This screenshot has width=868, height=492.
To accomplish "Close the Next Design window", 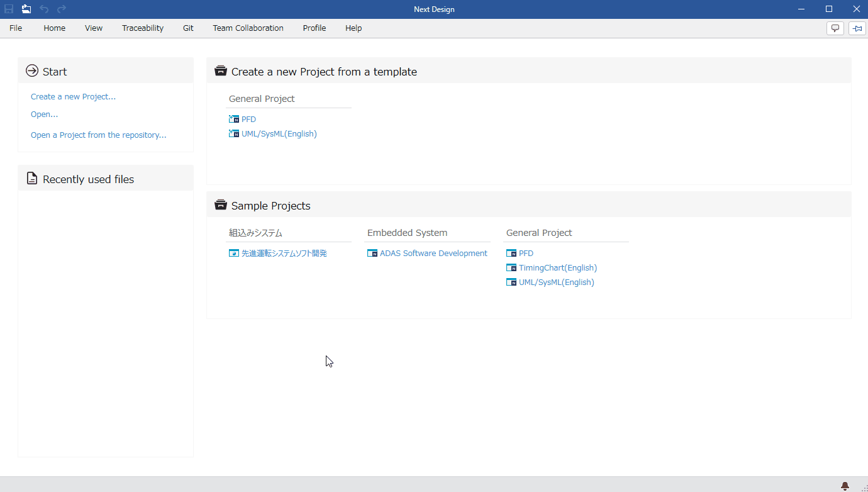I will pos(855,9).
